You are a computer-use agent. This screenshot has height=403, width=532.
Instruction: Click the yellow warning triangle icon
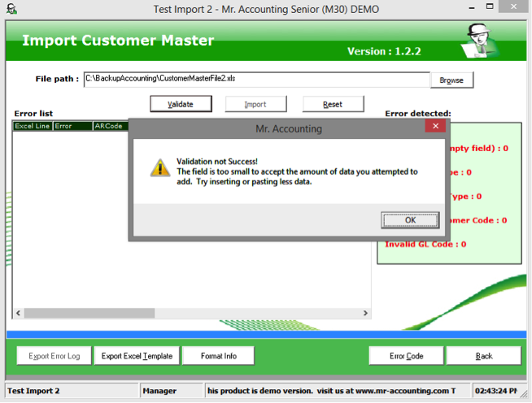(x=160, y=168)
